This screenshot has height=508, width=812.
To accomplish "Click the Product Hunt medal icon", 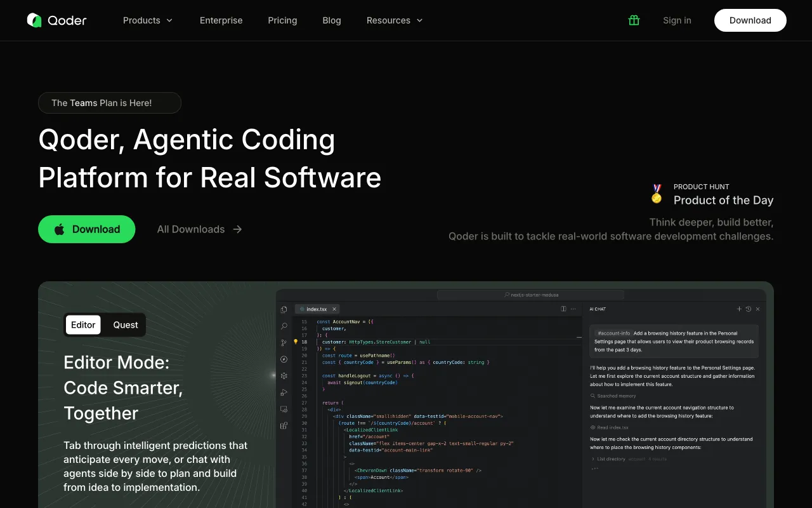I will click(x=657, y=194).
